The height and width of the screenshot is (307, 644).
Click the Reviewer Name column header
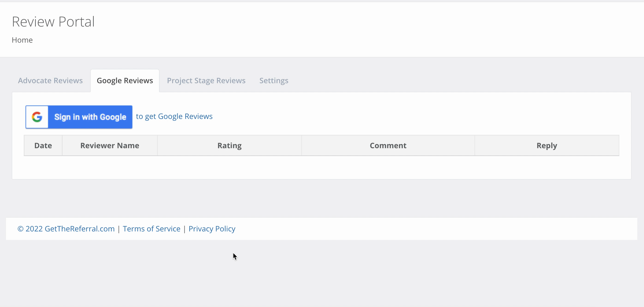110,145
